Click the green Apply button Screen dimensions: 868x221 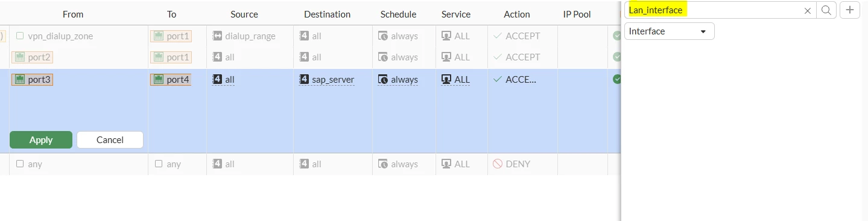click(x=41, y=139)
